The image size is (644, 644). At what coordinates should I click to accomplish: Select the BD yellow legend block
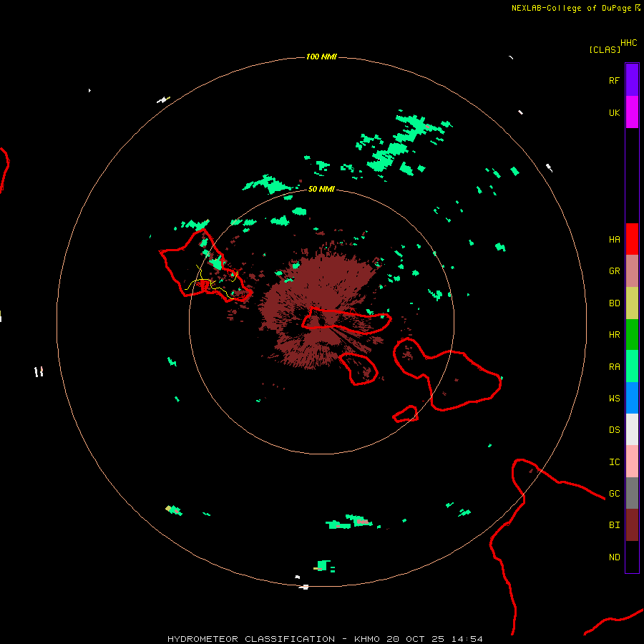pos(632,303)
